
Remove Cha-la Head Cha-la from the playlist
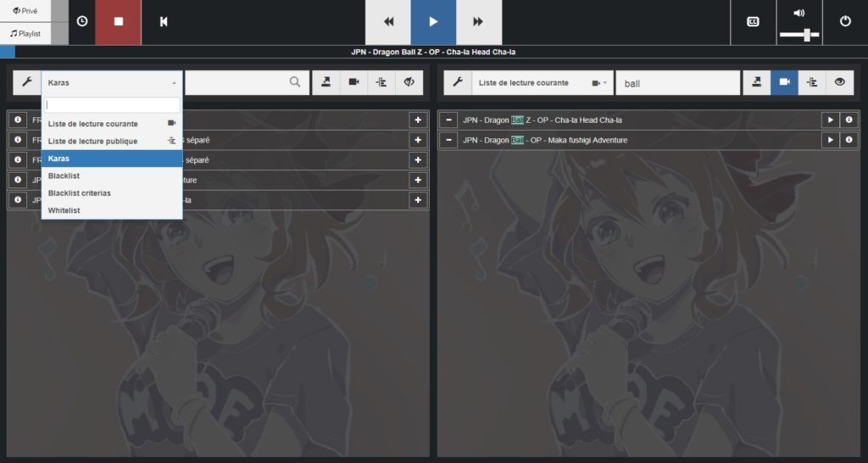[x=449, y=120]
